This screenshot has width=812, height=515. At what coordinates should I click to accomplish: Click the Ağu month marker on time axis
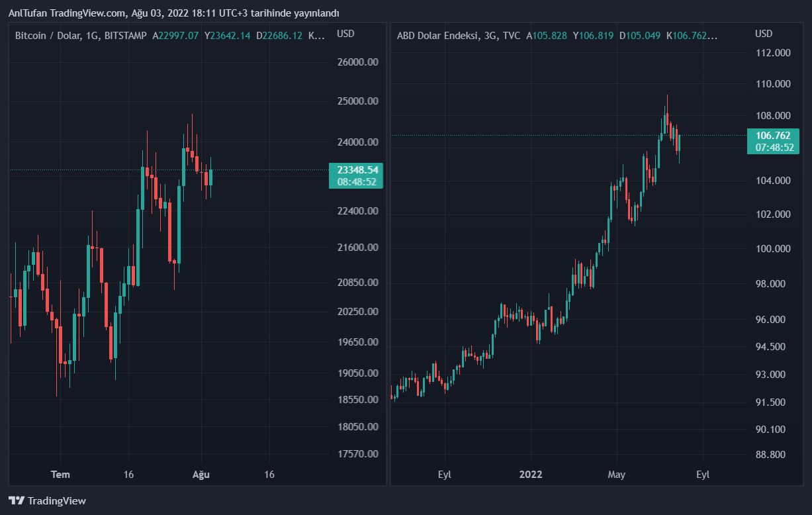201,475
